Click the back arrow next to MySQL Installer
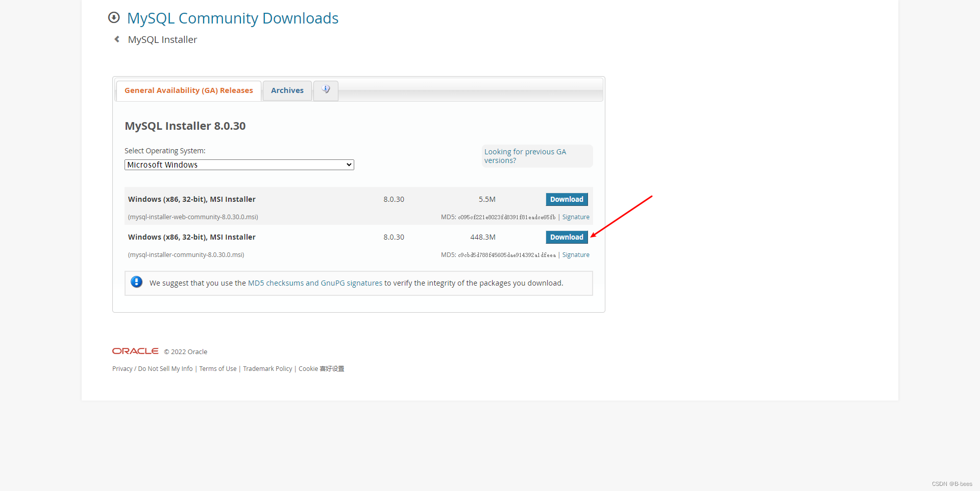The image size is (980, 491). [x=117, y=39]
